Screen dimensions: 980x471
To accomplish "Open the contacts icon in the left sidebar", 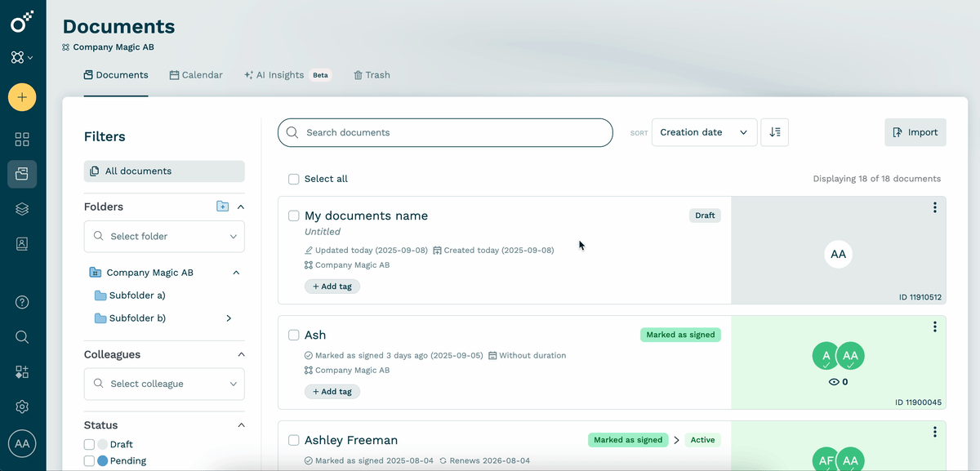I will click(21, 242).
